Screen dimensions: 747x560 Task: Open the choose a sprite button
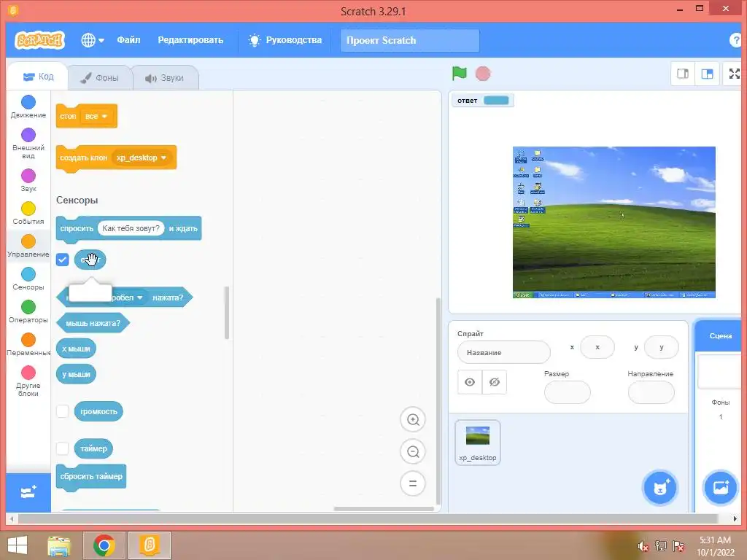click(x=659, y=488)
